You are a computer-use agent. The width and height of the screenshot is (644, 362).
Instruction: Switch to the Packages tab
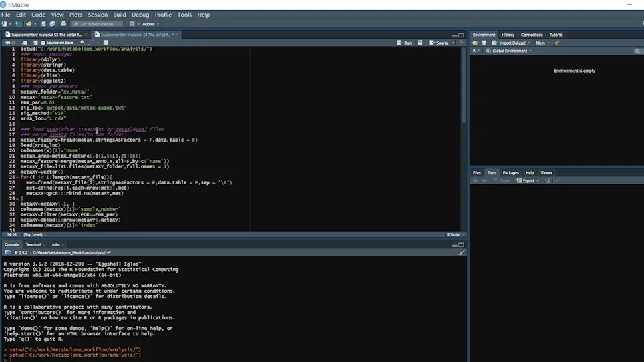[510, 173]
